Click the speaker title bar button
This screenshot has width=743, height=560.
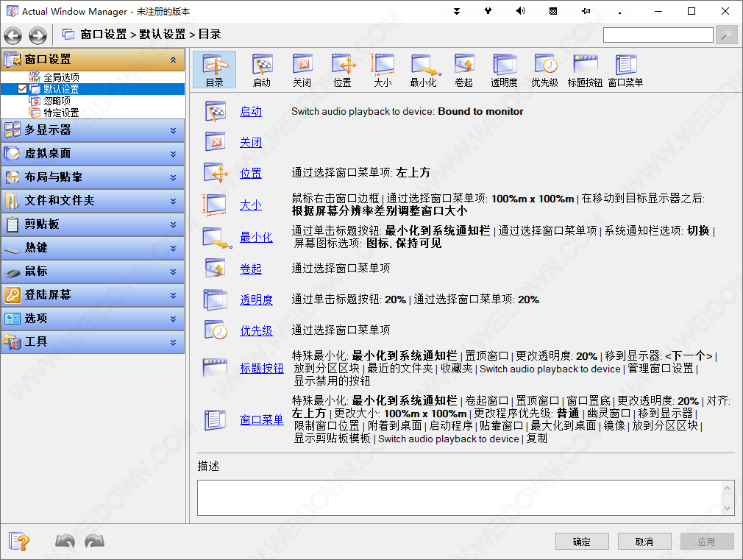click(520, 11)
